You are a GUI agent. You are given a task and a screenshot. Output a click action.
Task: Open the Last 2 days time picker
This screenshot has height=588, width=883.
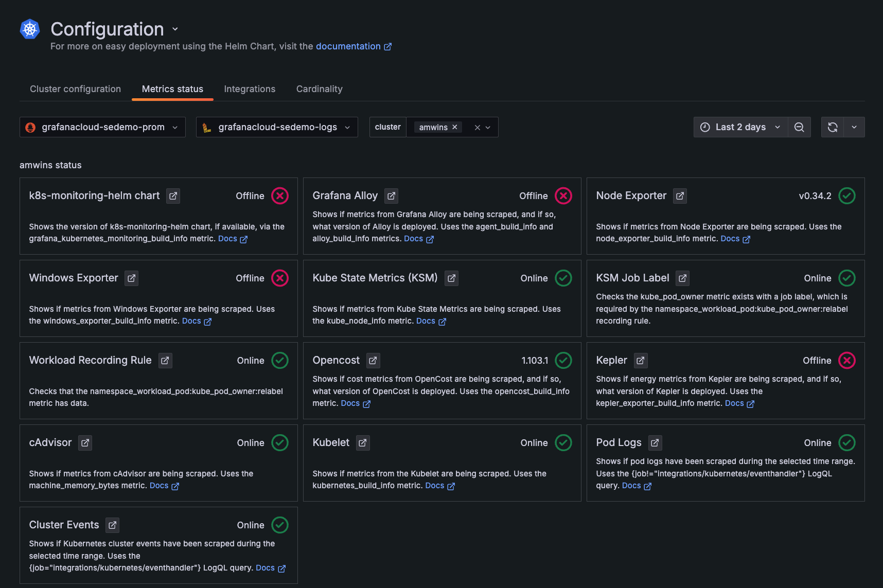pyautogui.click(x=740, y=127)
